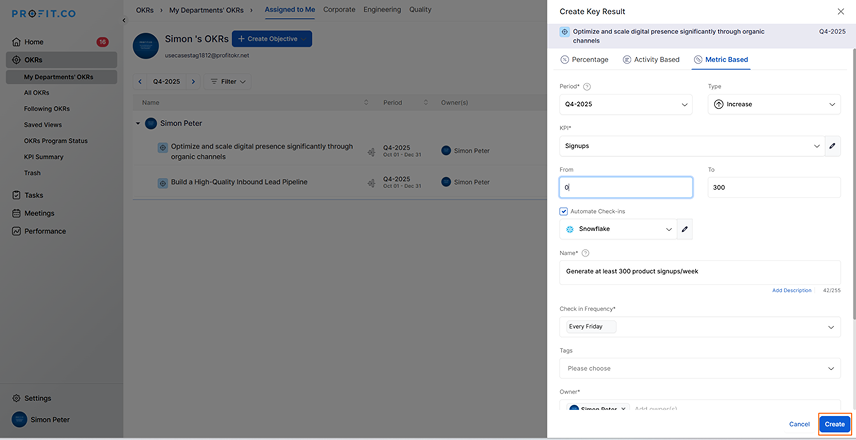This screenshot has height=440, width=856.
Task: Open the Filter dropdown
Action: 228,81
